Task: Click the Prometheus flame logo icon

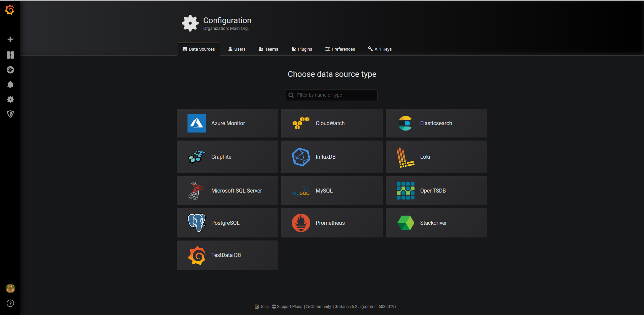Action: pos(301,223)
